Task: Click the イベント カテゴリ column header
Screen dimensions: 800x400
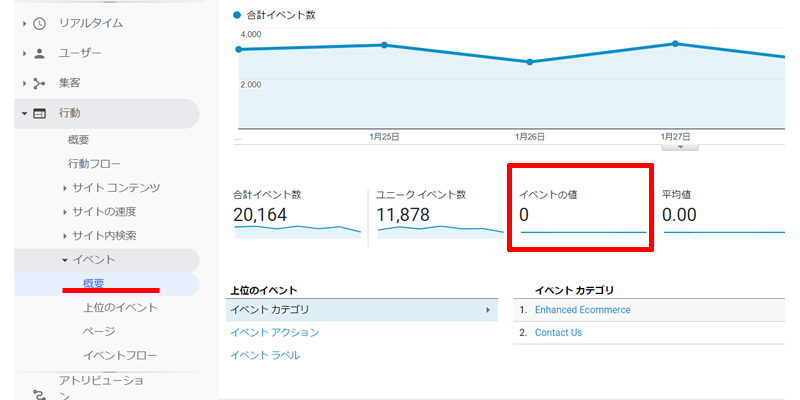Action: coord(574,290)
